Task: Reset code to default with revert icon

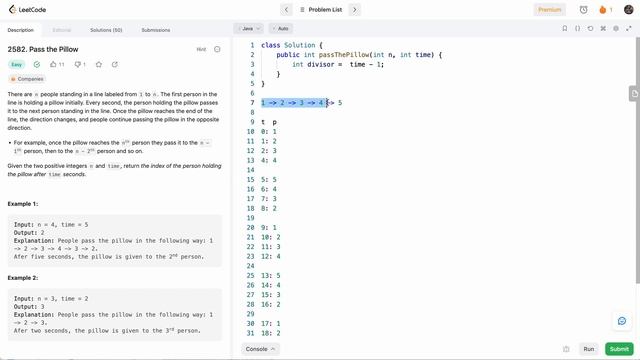Action: 590,29
